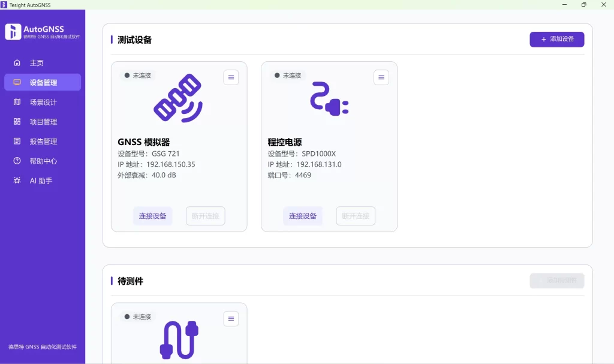The image size is (614, 364).
Task: Restore down the application window
Action: click(584, 5)
